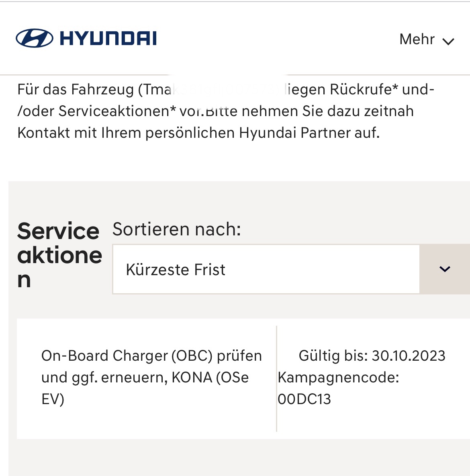
Task: Open the Mehr menu
Action: pos(417,39)
